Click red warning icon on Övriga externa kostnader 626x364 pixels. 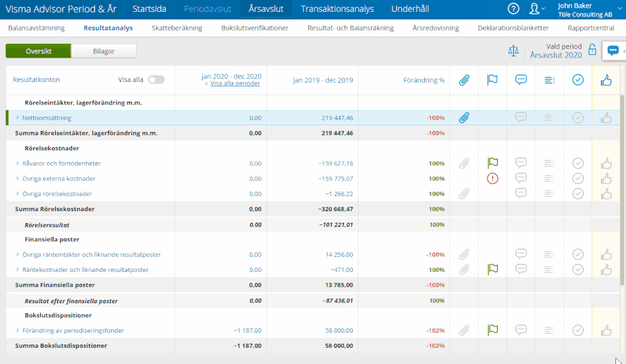tap(493, 179)
